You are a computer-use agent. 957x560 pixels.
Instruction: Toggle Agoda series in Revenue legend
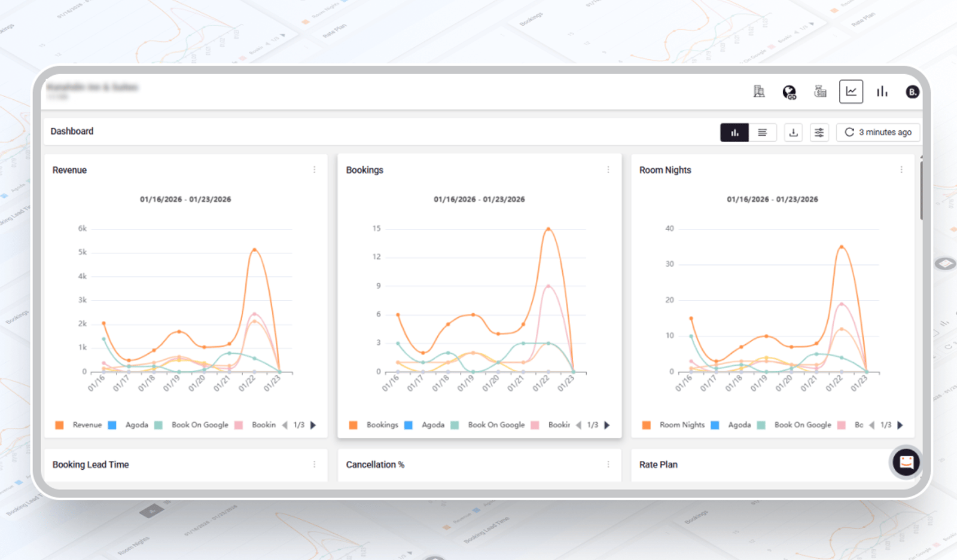pyautogui.click(x=128, y=425)
